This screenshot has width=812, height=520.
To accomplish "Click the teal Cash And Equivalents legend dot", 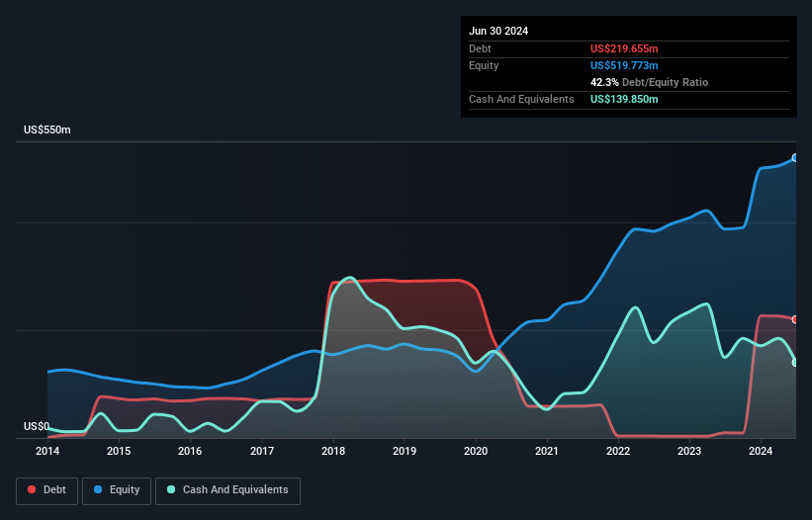I will tap(171, 489).
